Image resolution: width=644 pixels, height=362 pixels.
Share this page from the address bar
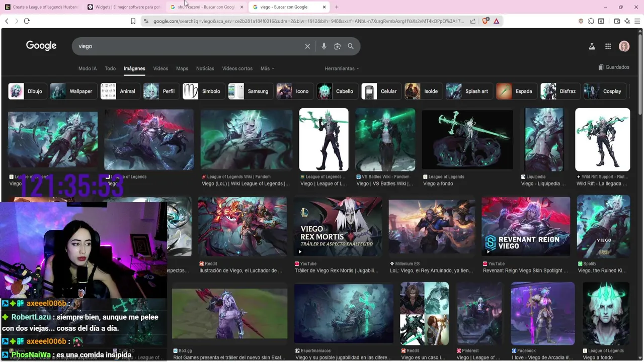click(x=473, y=21)
